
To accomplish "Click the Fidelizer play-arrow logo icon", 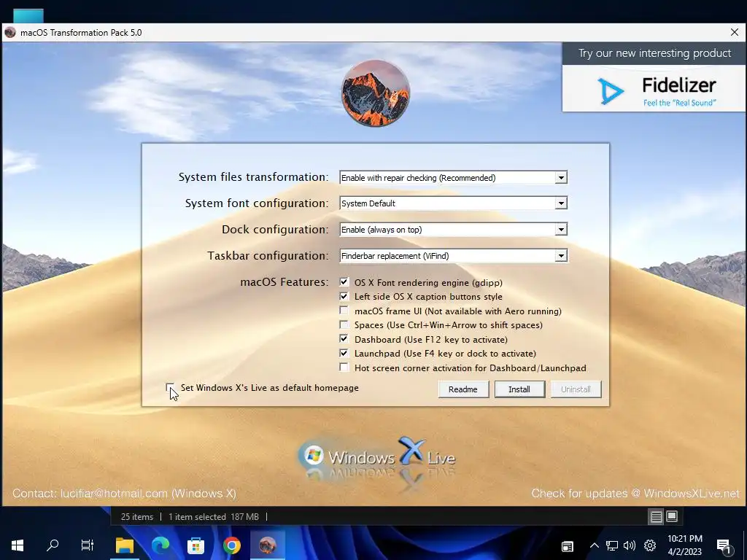I will coord(611,91).
